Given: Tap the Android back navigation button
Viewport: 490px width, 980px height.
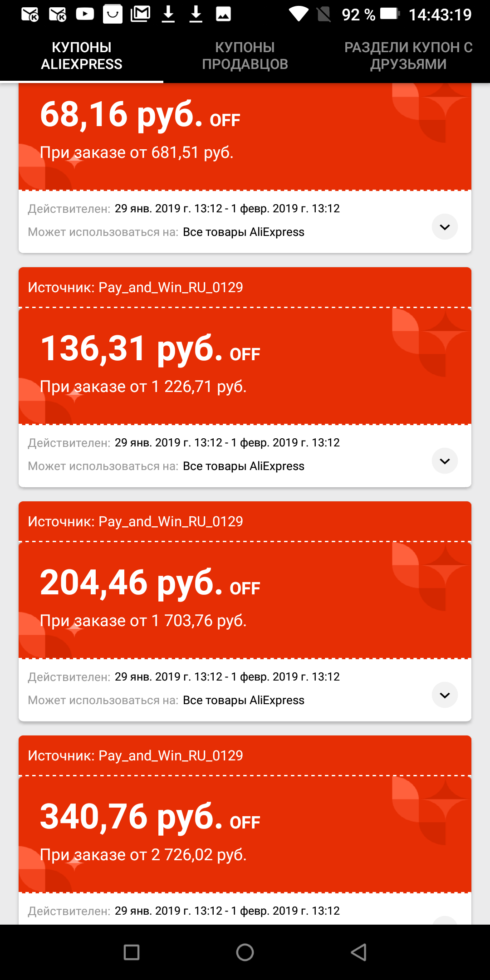Looking at the screenshot, I should coord(358,952).
